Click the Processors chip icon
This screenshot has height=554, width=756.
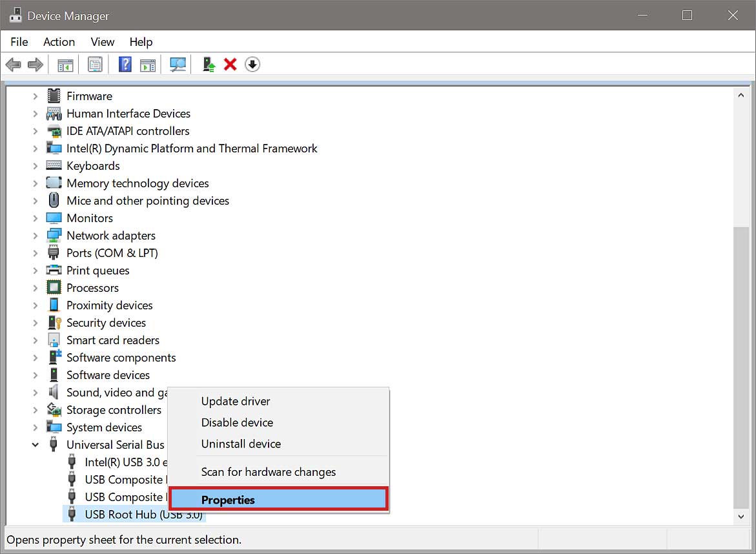coord(54,287)
